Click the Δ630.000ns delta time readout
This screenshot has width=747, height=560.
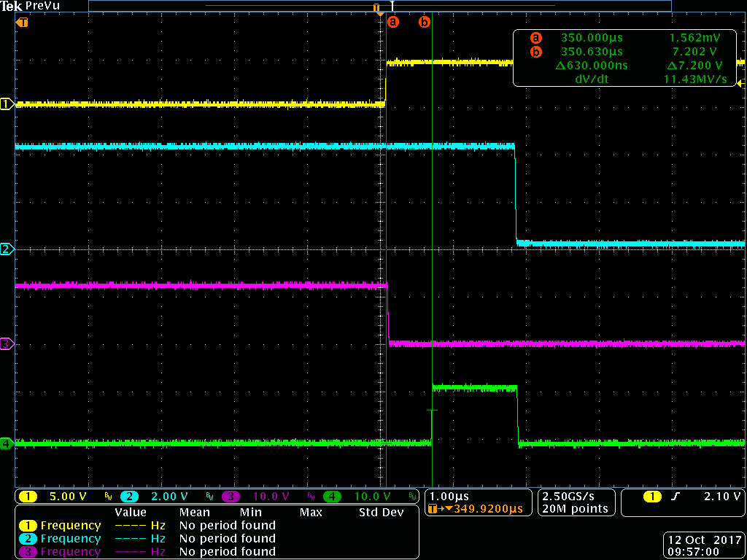(591, 66)
